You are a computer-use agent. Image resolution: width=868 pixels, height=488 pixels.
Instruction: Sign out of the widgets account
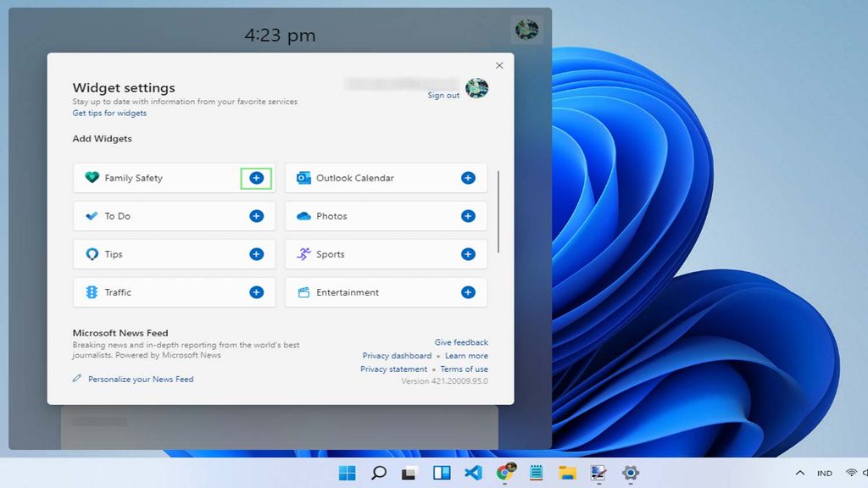click(x=442, y=95)
